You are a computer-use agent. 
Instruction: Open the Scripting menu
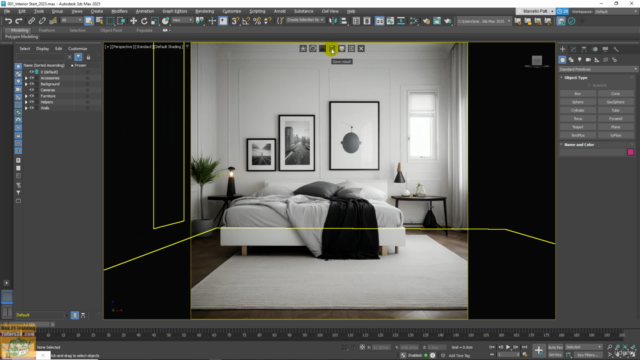(x=257, y=11)
